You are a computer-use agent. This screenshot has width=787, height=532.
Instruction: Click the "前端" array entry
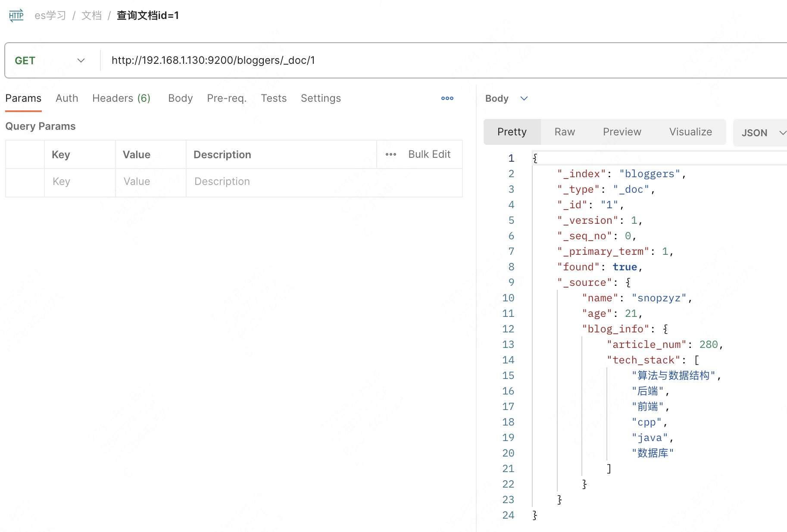(648, 407)
